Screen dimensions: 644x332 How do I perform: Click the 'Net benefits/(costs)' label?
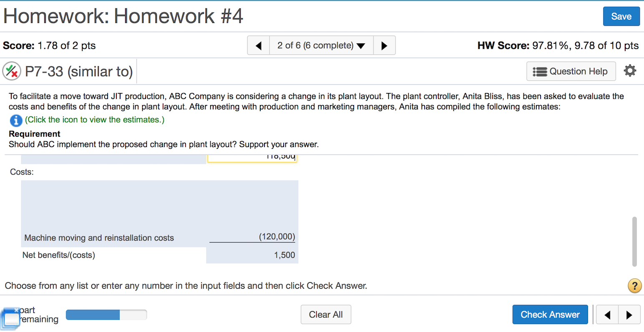coord(59,255)
